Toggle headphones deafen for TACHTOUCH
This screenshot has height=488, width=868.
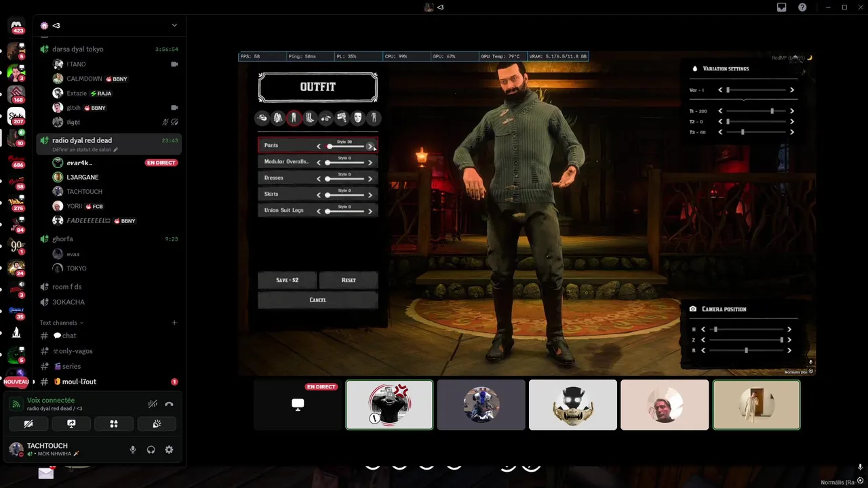(x=151, y=449)
